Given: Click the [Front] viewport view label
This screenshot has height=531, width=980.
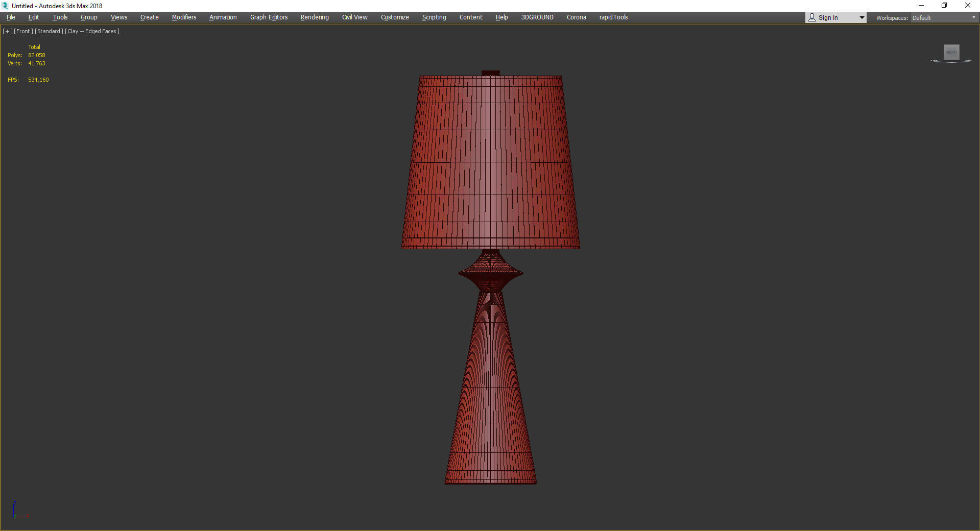Looking at the screenshot, I should coord(23,31).
